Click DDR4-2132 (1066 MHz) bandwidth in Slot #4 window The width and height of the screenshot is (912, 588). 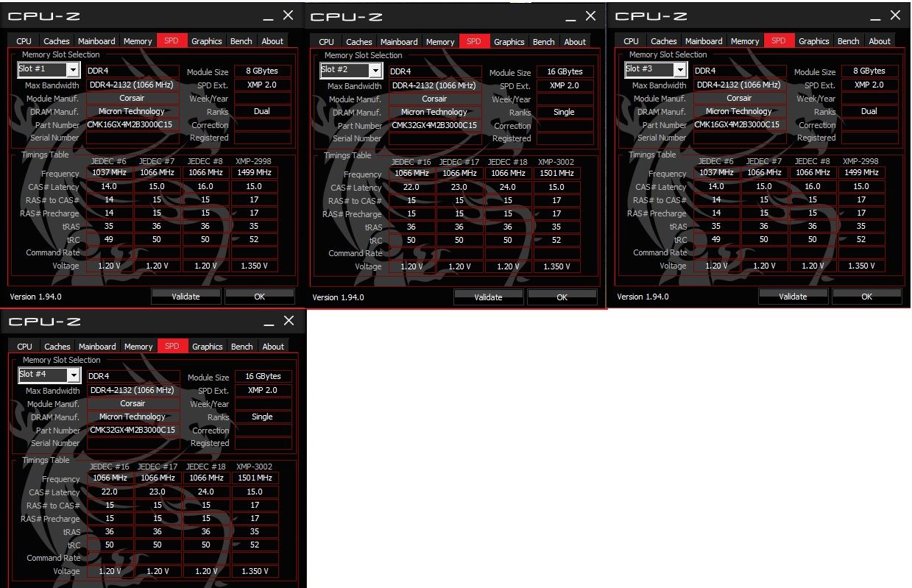click(x=132, y=390)
